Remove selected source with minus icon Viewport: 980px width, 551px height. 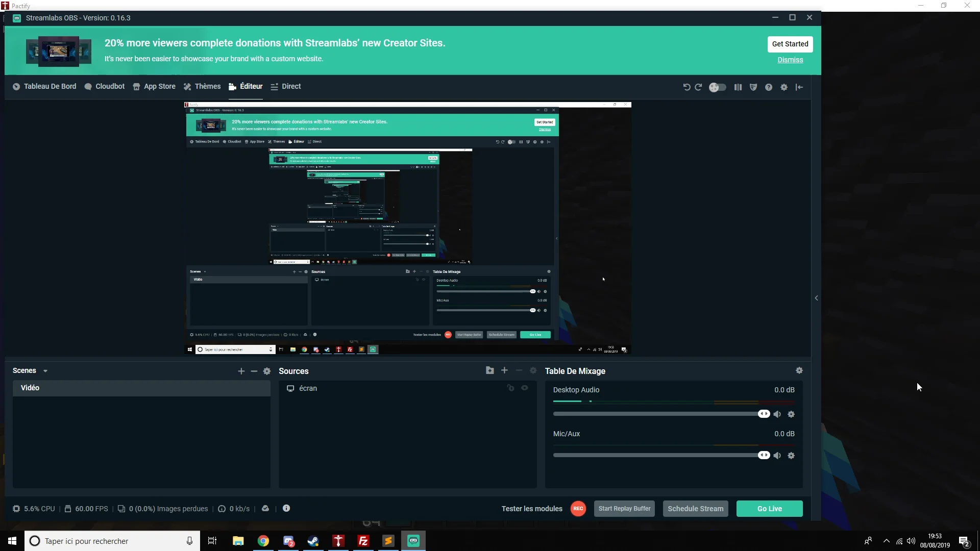[x=519, y=370]
